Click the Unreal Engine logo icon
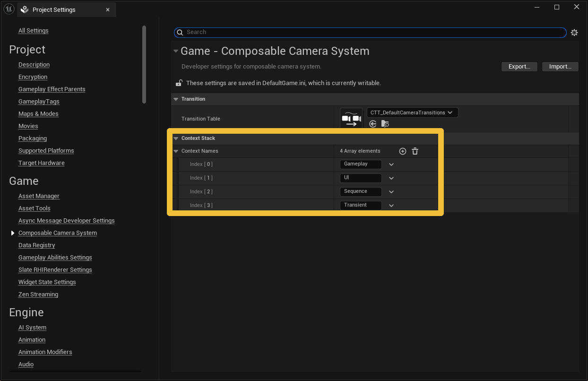This screenshot has height=381, width=588. 9,9
